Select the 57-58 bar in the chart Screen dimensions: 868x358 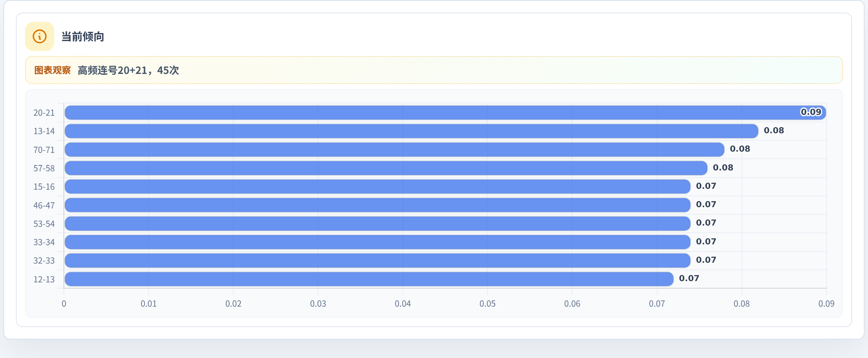(x=386, y=168)
